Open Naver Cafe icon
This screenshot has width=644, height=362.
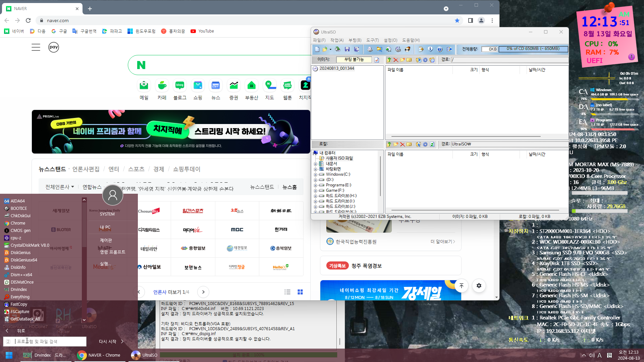[x=162, y=86]
